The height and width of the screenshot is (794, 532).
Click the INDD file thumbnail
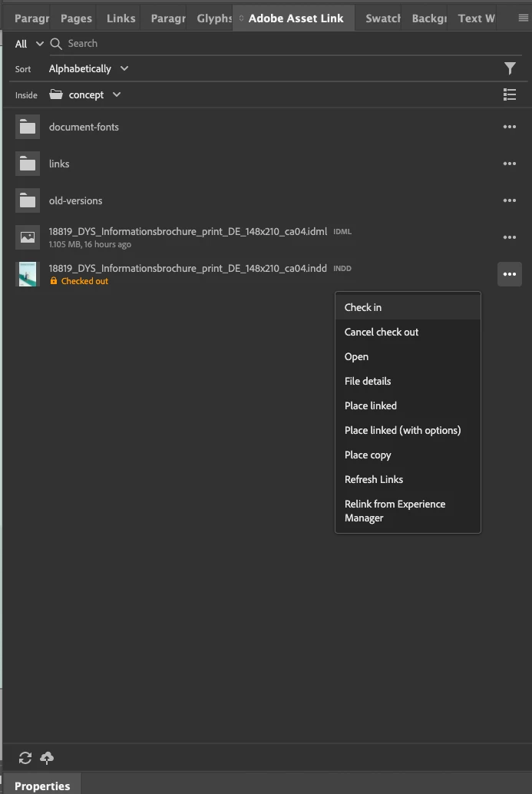(28, 274)
